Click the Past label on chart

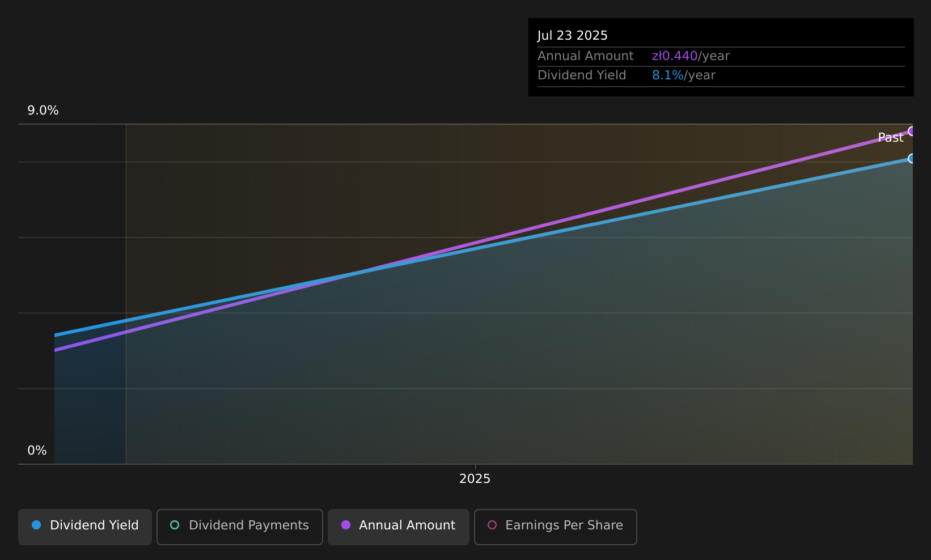click(x=890, y=138)
